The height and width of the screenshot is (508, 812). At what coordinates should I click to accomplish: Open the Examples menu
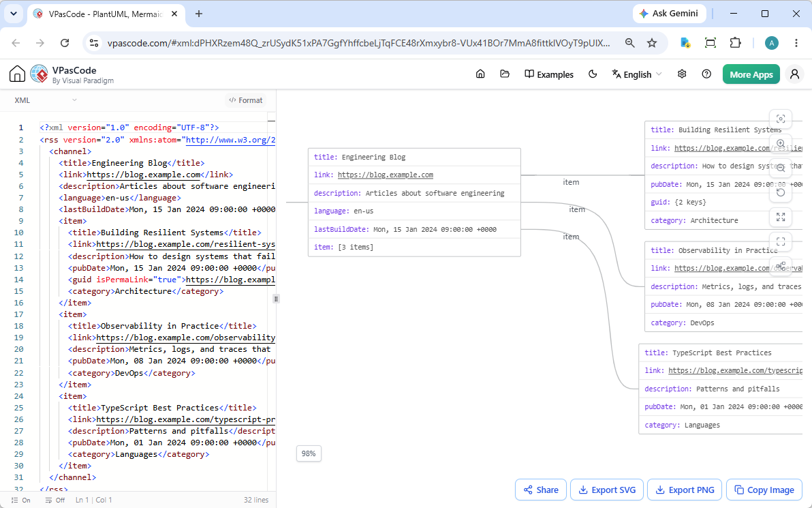pyautogui.click(x=549, y=74)
